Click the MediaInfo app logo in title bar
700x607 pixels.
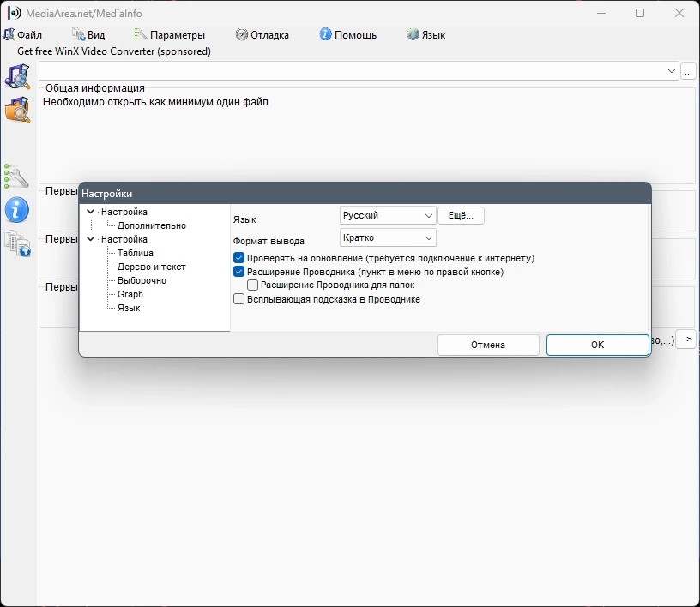(x=14, y=13)
